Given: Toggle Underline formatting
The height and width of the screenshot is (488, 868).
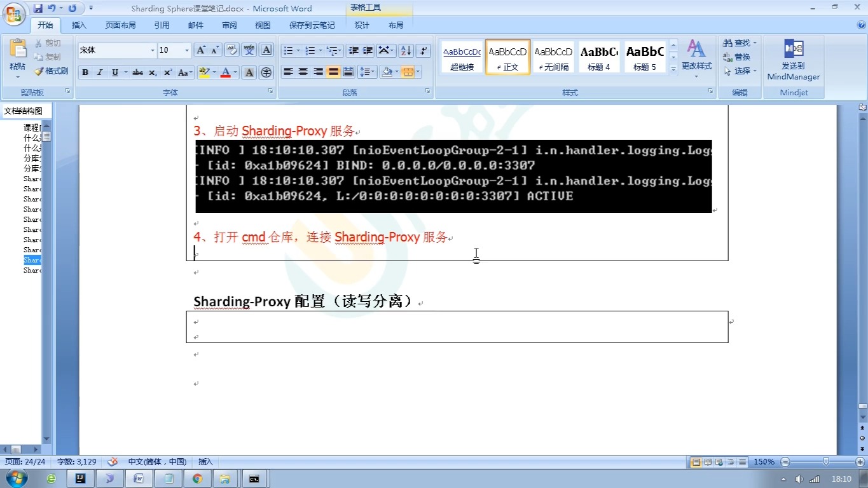Looking at the screenshot, I should pyautogui.click(x=115, y=72).
